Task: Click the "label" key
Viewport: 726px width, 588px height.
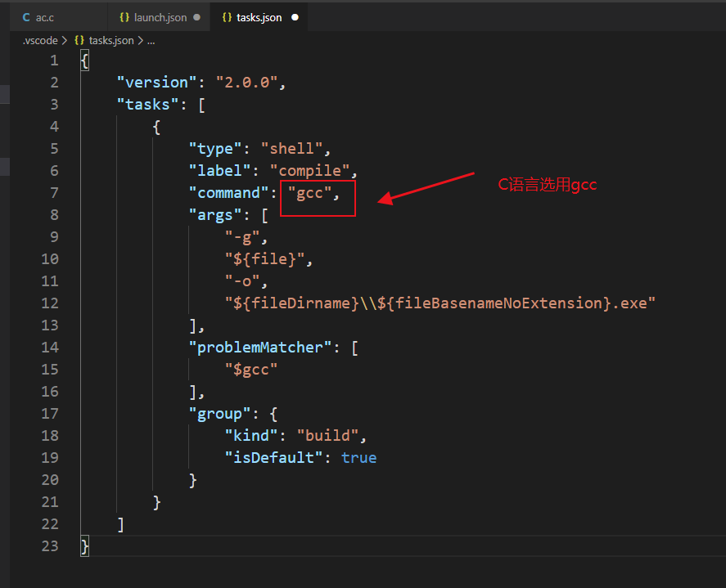Action: point(220,171)
